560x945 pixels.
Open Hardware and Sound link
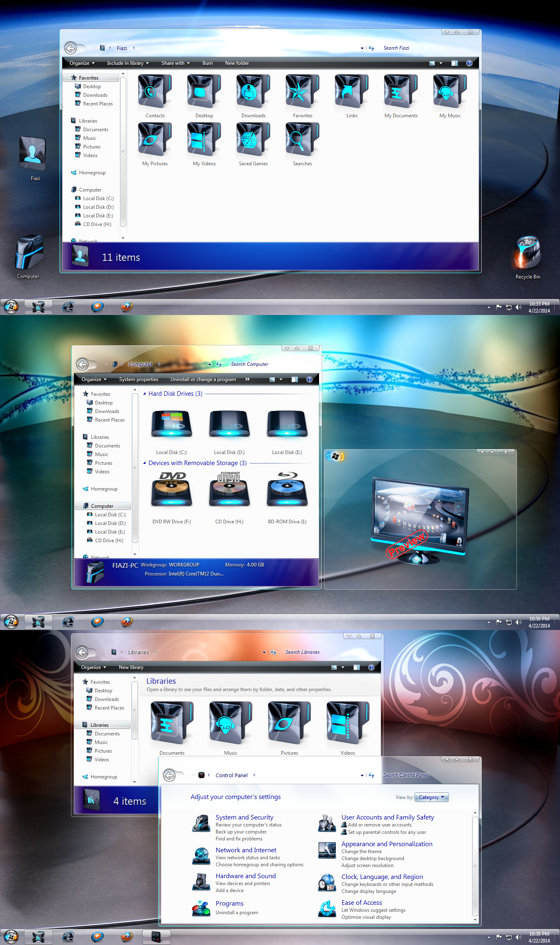click(x=246, y=876)
